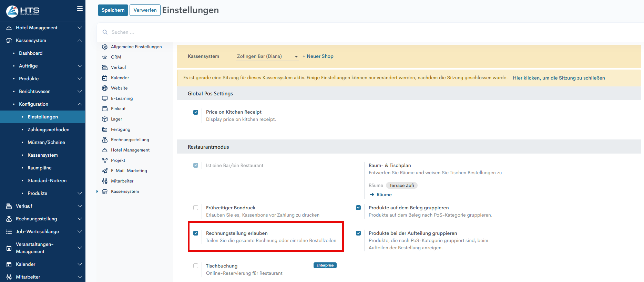
Task: Click the Lager box icon
Action: [x=105, y=119]
